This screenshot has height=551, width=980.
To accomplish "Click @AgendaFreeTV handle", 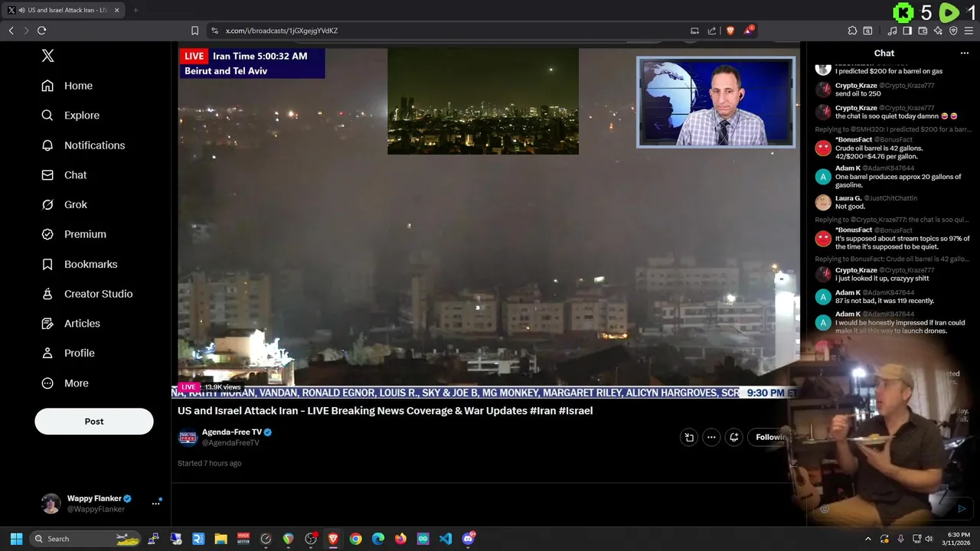I will 230,443.
